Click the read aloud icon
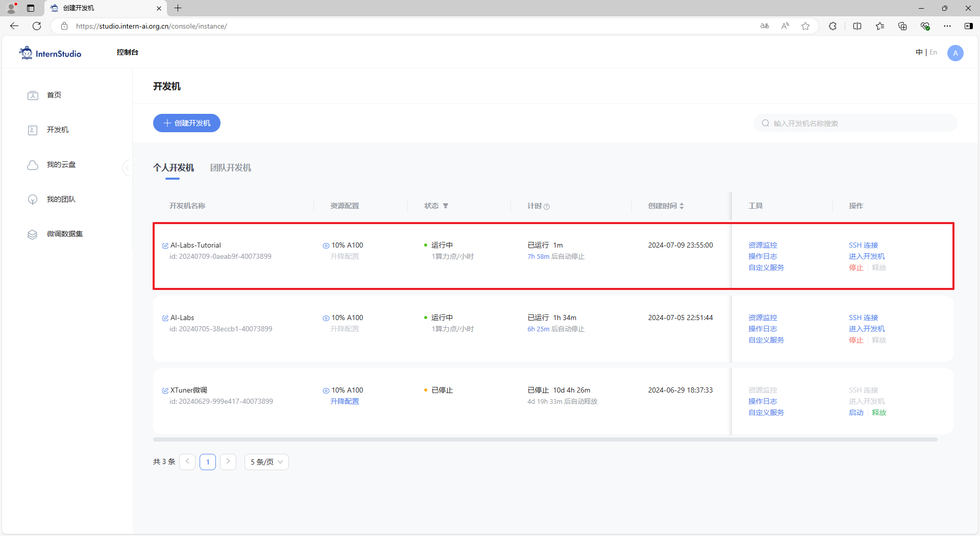Screen dimensions: 980x536 [x=785, y=26]
